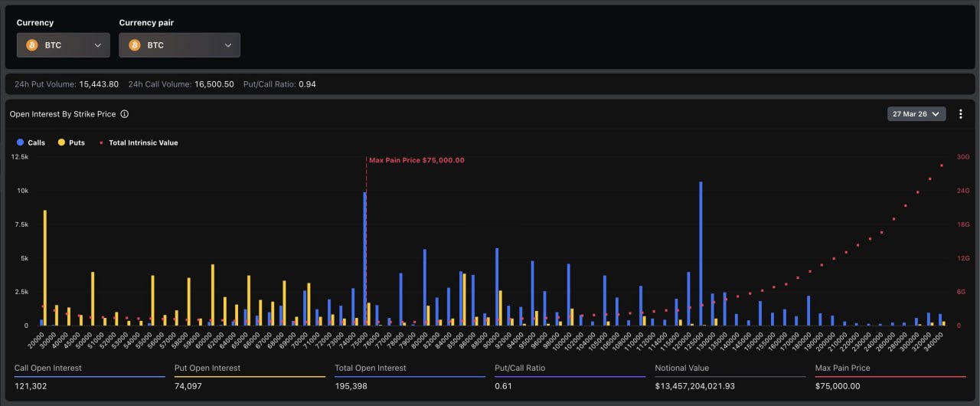Click the blue call bar at 75000 strike
Viewport: 980px width, 406px height.
coord(364,259)
